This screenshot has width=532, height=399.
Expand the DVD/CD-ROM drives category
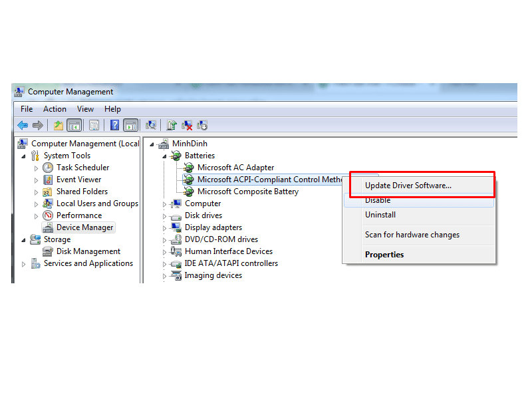click(x=164, y=240)
